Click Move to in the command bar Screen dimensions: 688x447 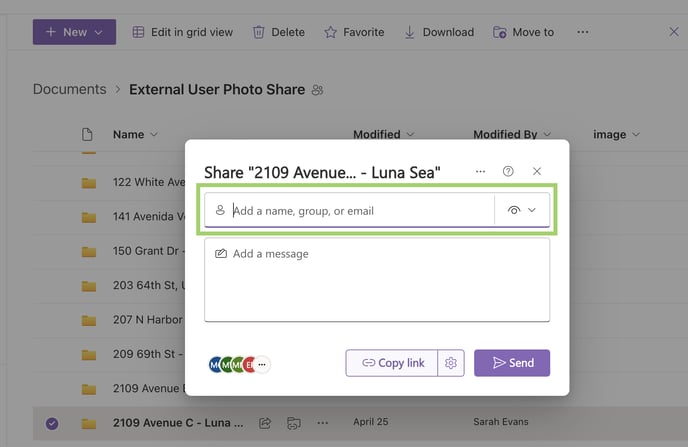pyautogui.click(x=523, y=32)
